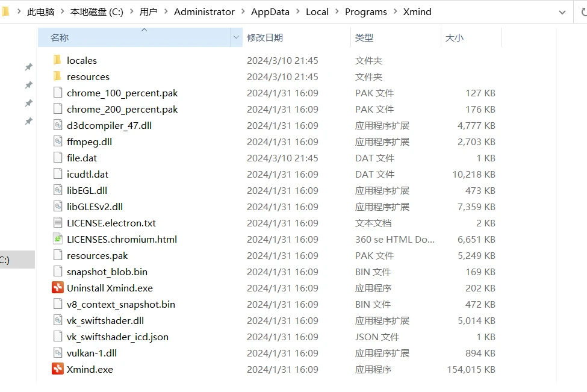Click the pin icon level with the d3dcompiler_47.dll row

pyautogui.click(x=28, y=121)
